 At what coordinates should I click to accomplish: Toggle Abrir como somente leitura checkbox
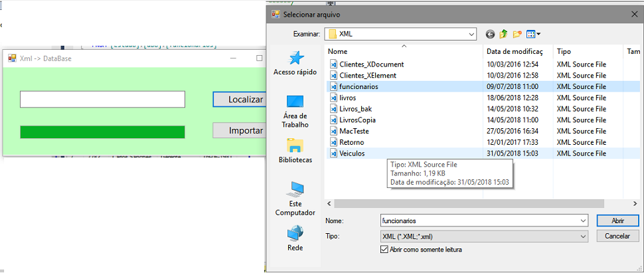click(x=384, y=250)
